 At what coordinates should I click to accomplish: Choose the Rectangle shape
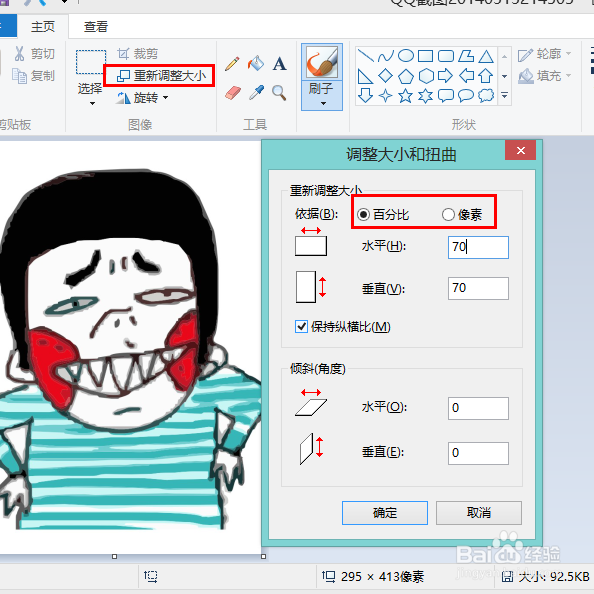425,56
